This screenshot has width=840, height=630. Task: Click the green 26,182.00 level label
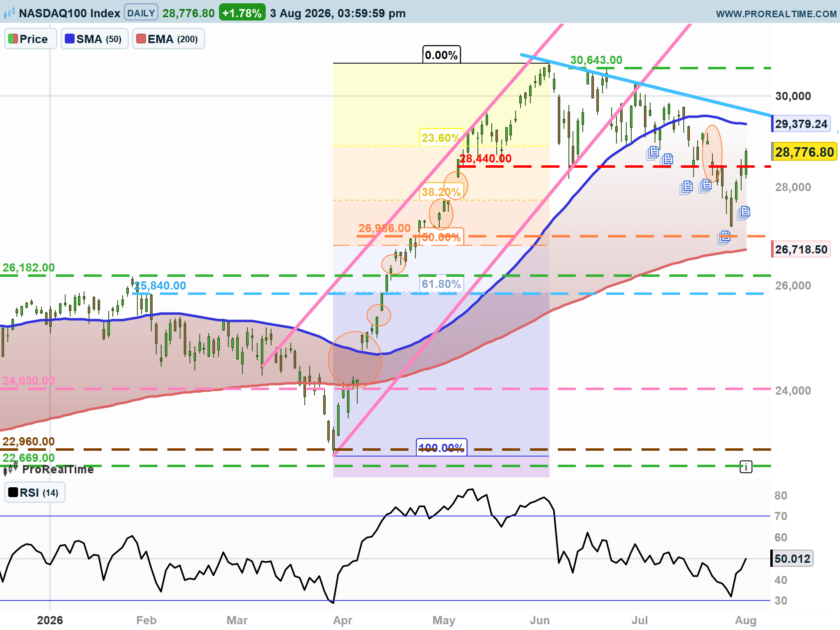click(x=29, y=267)
